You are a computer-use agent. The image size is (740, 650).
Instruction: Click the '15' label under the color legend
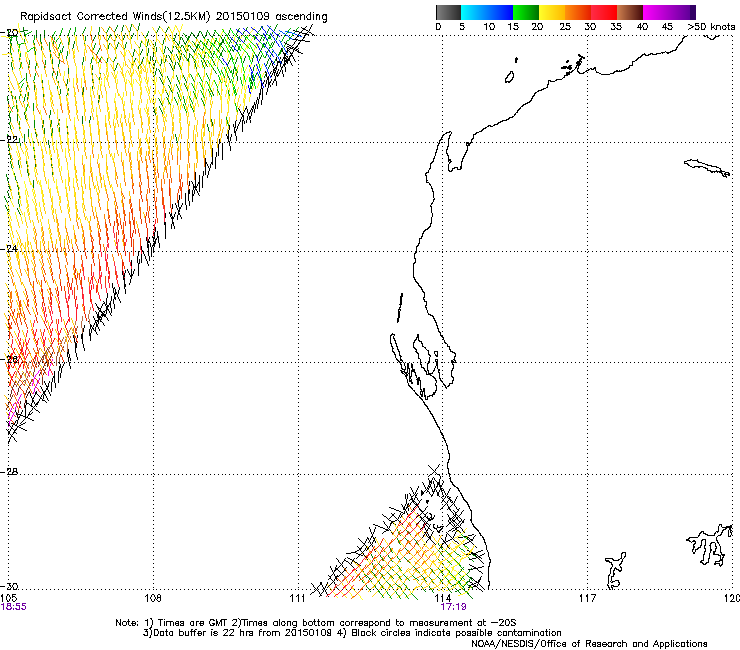click(513, 27)
